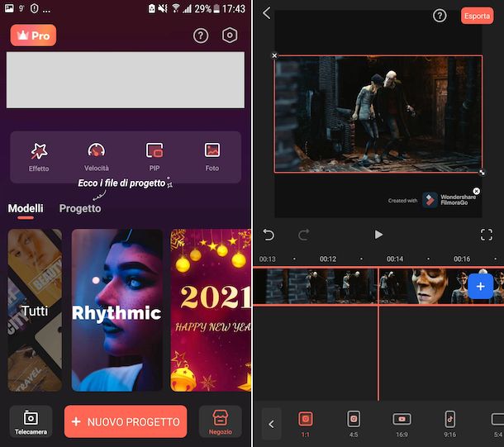Image resolution: width=504 pixels, height=447 pixels.
Task: Remove the Wondershare FilmoraGo watermark
Action: [x=477, y=191]
